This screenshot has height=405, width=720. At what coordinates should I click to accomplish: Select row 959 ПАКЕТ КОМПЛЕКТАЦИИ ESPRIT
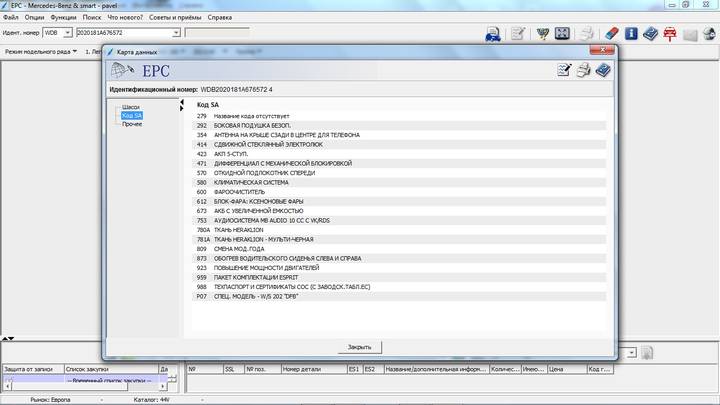399,277
